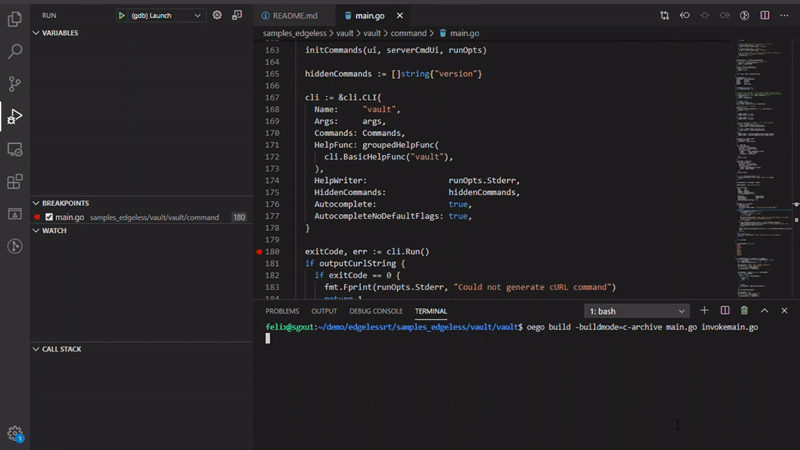
Task: Click cli.Run() call on line 180
Action: click(408, 252)
